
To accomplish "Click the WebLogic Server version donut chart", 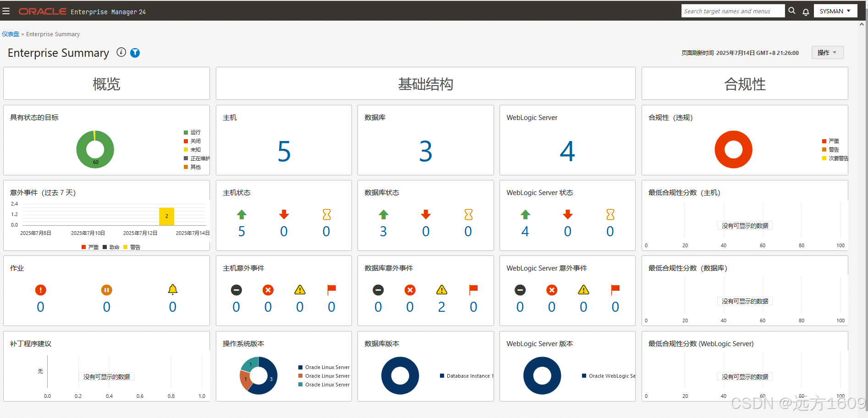I will (542, 375).
